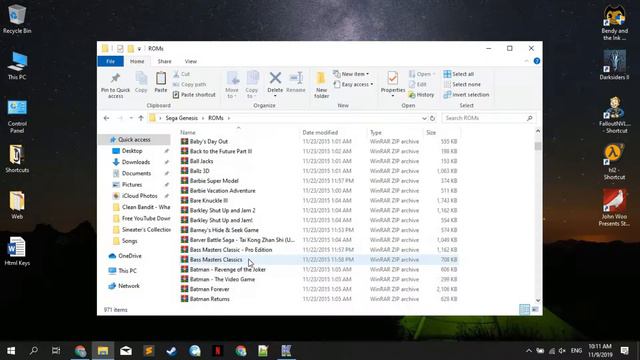Click the Back navigation arrow
The height and width of the screenshot is (360, 640).
click(x=107, y=118)
